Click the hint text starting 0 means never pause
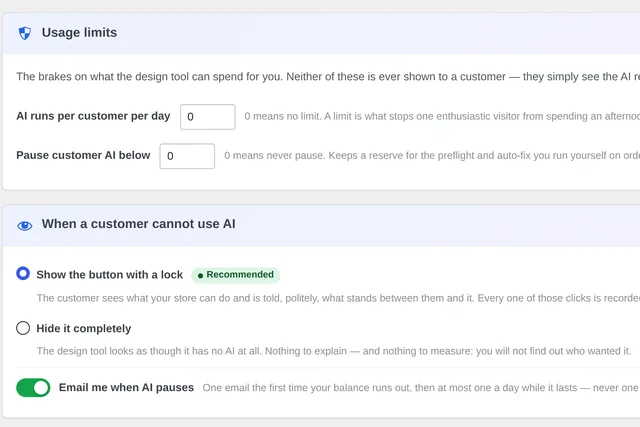Image resolution: width=640 pixels, height=427 pixels. [432, 156]
